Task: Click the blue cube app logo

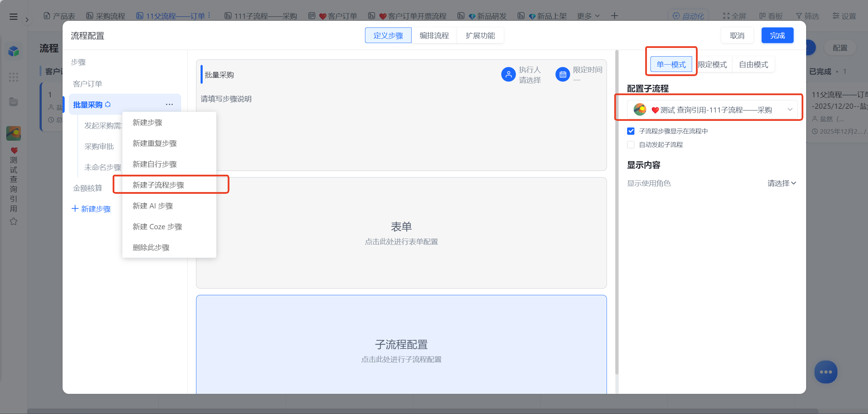Action: click(x=14, y=51)
